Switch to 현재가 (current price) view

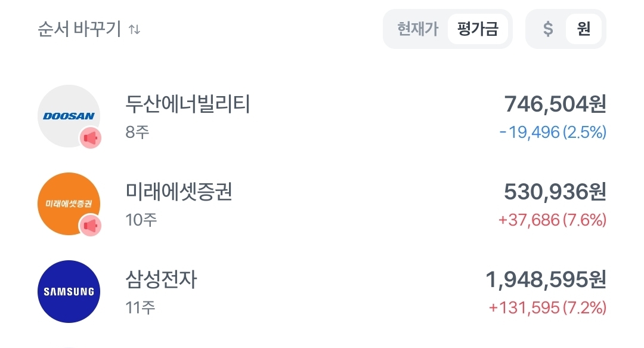pyautogui.click(x=417, y=29)
